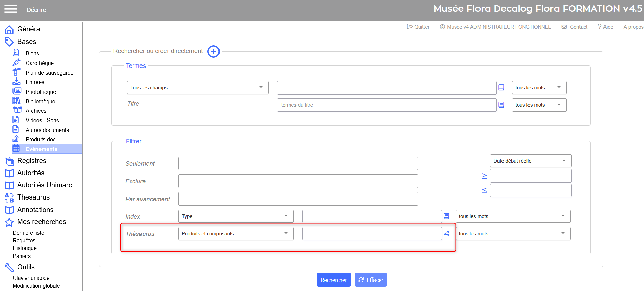Click the Quitter link
The image size is (644, 291).
point(418,27)
